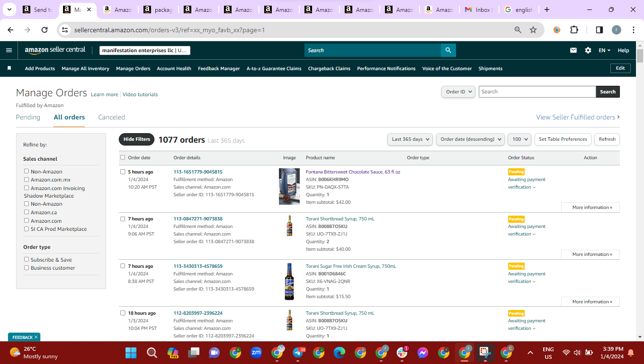Click the Torani Sugar Free Irish Cream thumbnail
Image resolution: width=644 pixels, height=364 pixels.
pyautogui.click(x=289, y=282)
